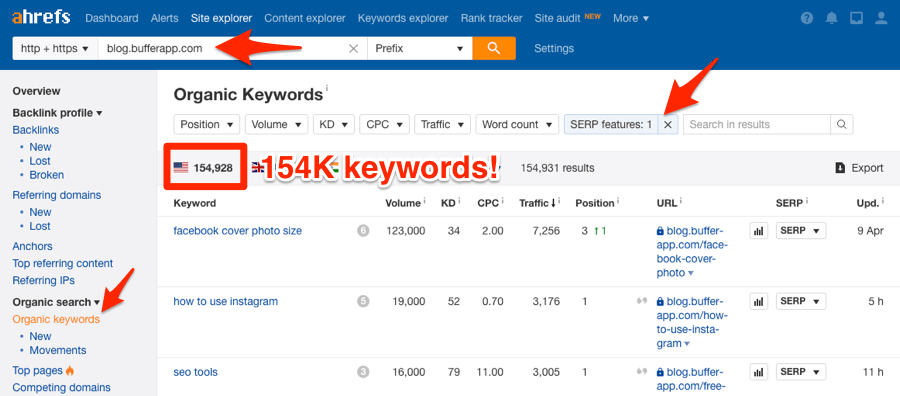The image size is (900, 396).
Task: Open Anchors in the sidebar
Action: [x=32, y=246]
